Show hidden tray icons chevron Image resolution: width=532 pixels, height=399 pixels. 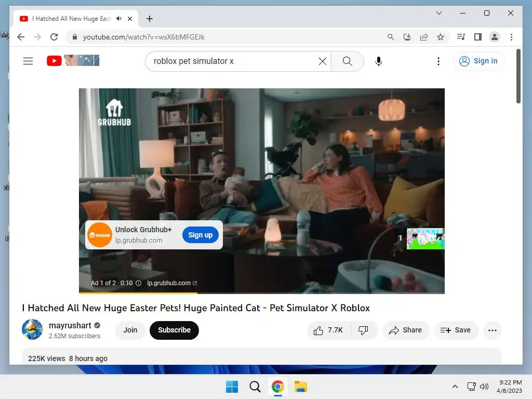click(x=455, y=387)
